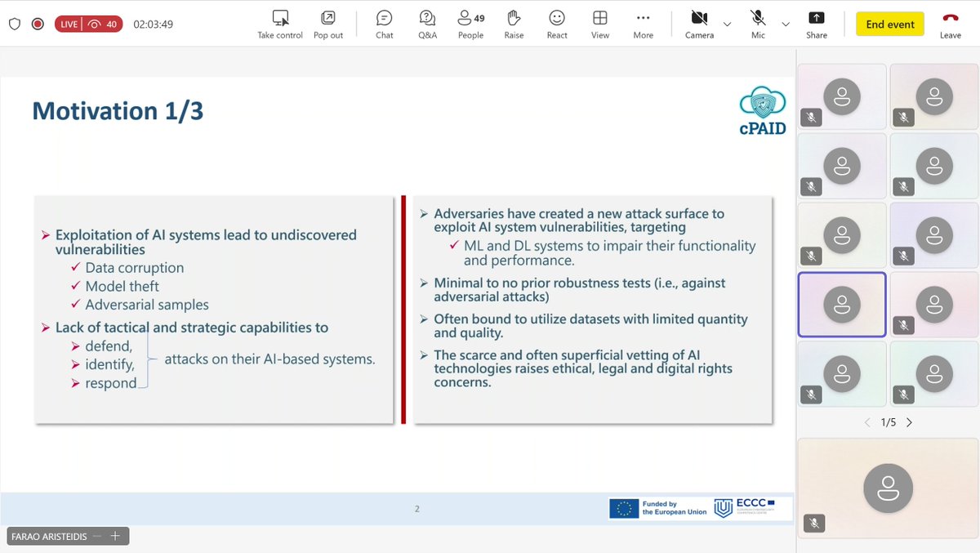Select the highlighted participant thumbnail
980x553 pixels.
pos(841,304)
